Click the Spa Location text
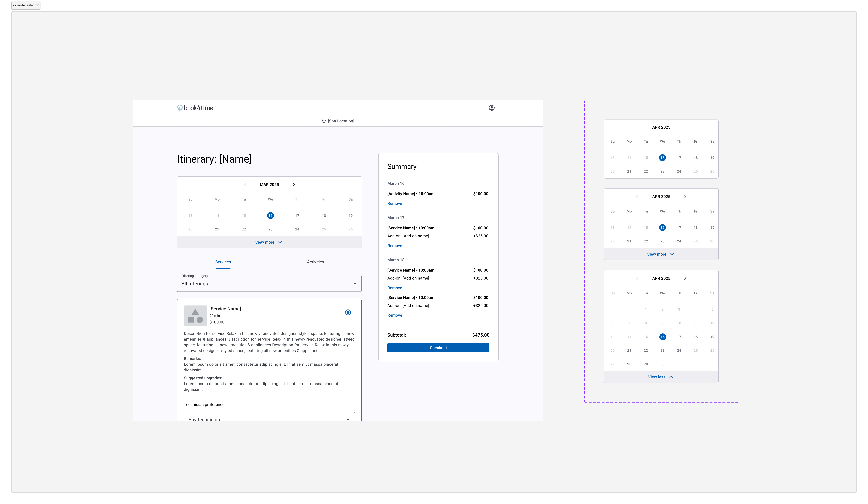The height and width of the screenshot is (504, 868). point(341,121)
